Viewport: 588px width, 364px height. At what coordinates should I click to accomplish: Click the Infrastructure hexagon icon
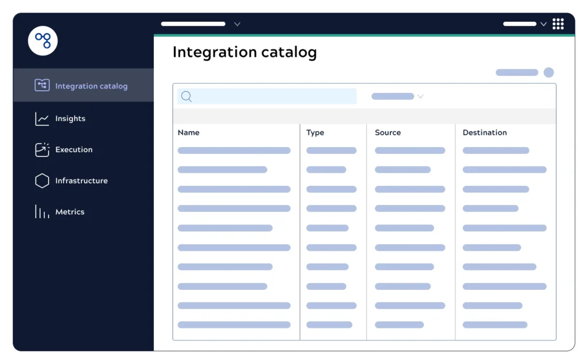[x=42, y=181]
